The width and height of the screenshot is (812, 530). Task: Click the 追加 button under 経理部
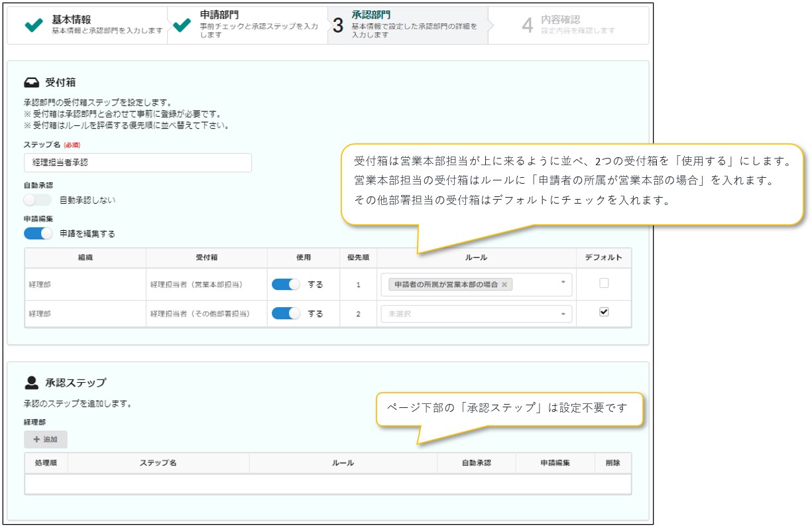[x=46, y=440]
